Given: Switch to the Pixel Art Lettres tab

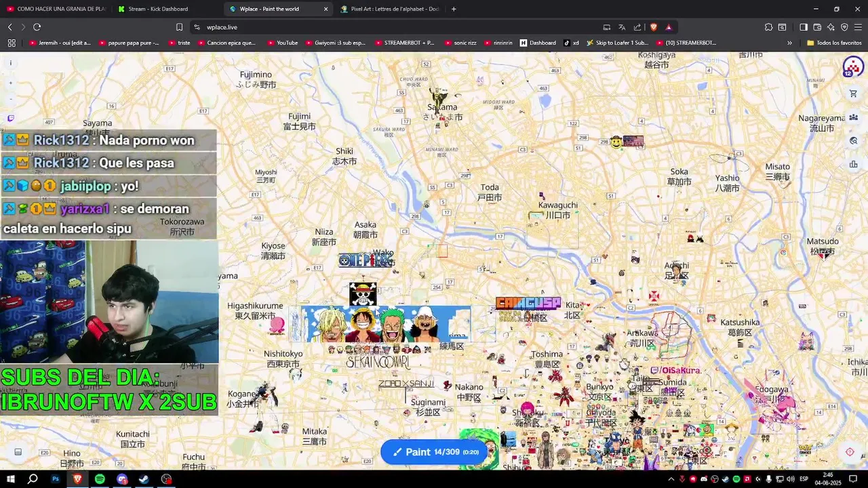Looking at the screenshot, I should click(x=390, y=9).
